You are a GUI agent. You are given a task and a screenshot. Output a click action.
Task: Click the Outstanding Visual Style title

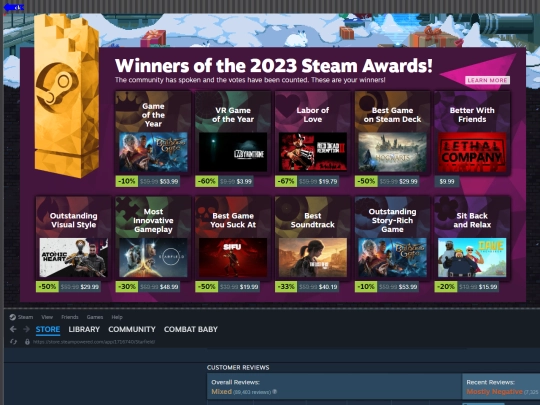coord(73,220)
